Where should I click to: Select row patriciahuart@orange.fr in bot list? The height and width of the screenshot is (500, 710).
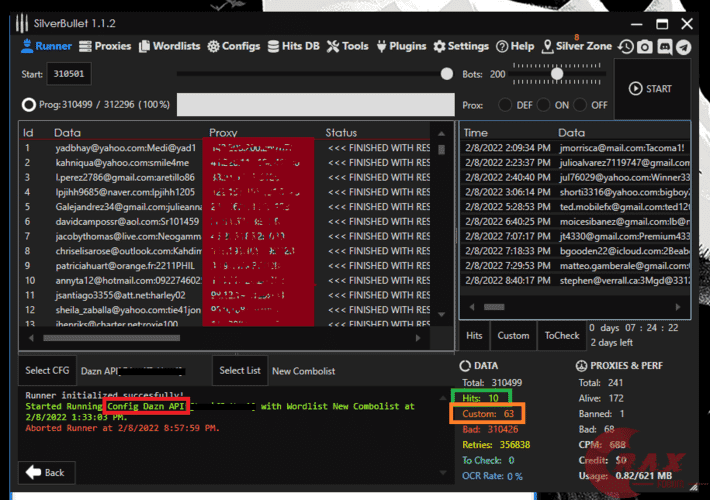(x=225, y=265)
